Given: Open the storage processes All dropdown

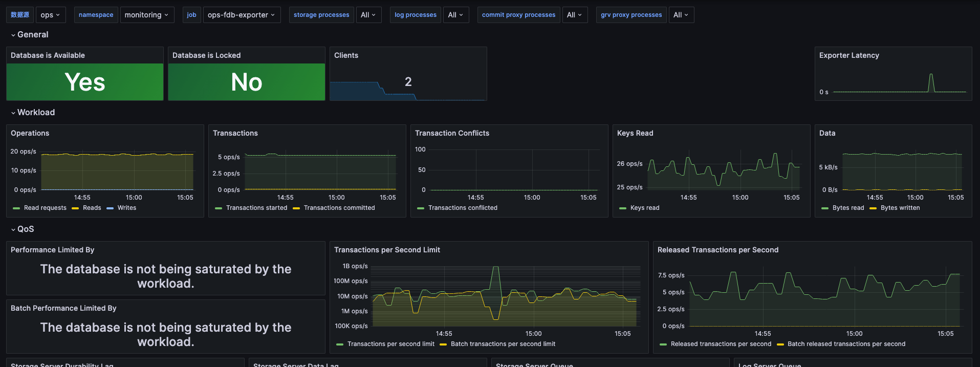Looking at the screenshot, I should click(368, 15).
